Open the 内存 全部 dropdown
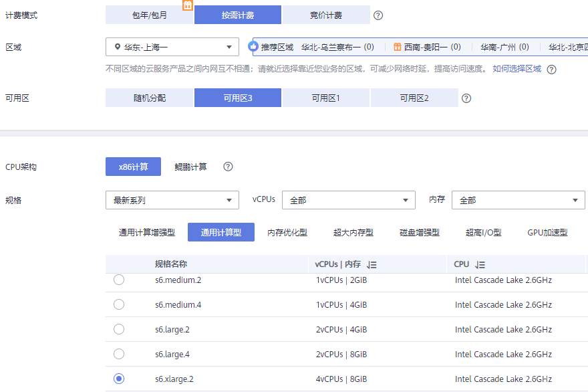 pos(519,200)
